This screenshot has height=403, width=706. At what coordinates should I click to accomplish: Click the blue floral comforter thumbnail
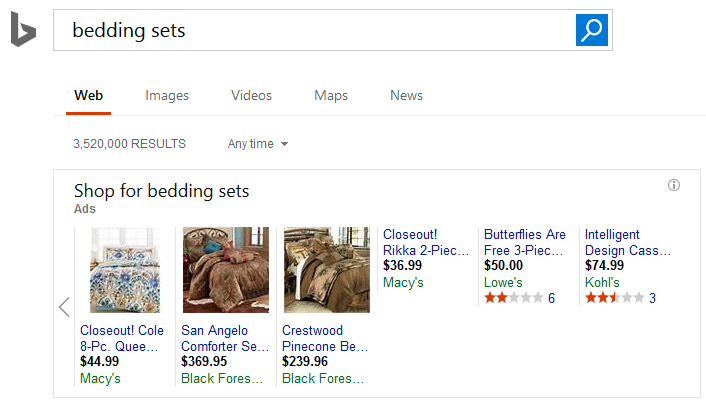(125, 270)
